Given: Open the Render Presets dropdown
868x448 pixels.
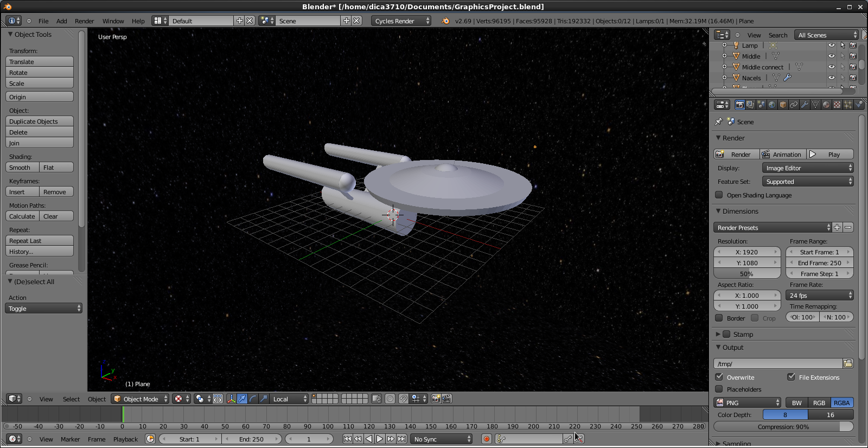Looking at the screenshot, I should coord(773,227).
